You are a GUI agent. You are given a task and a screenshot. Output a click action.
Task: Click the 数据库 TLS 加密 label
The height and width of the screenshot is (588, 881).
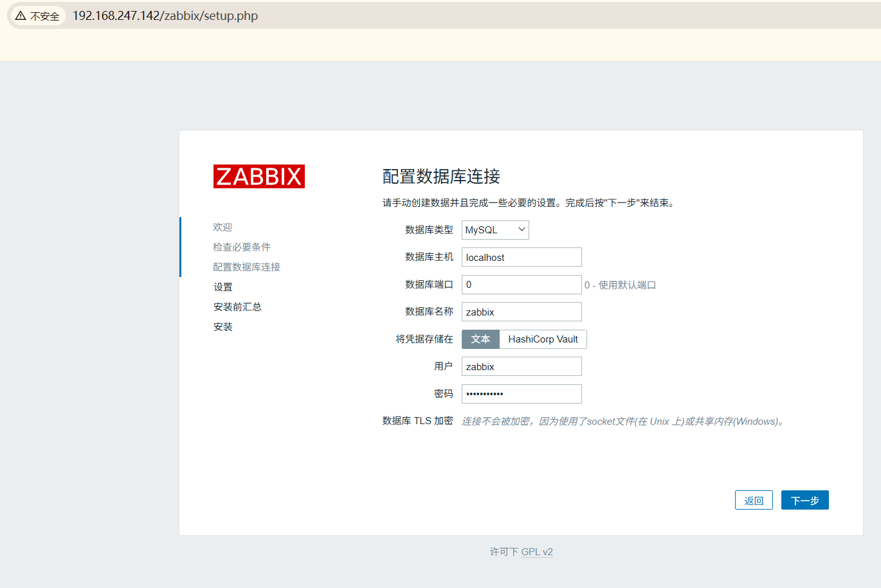coord(418,421)
